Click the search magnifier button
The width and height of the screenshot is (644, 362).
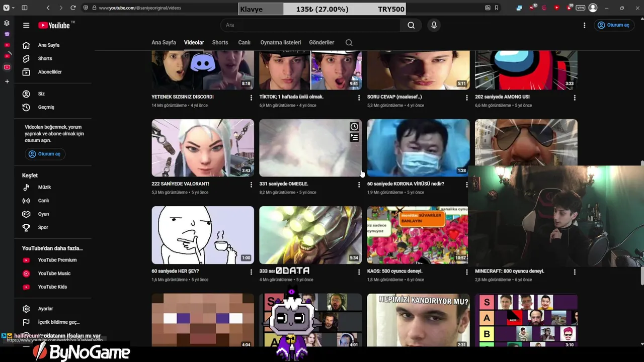coord(411,25)
